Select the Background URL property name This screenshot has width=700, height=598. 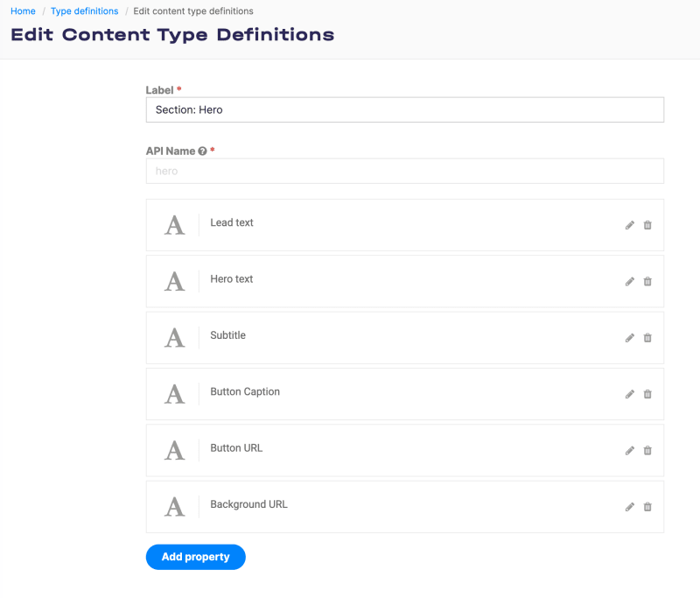[x=248, y=504]
